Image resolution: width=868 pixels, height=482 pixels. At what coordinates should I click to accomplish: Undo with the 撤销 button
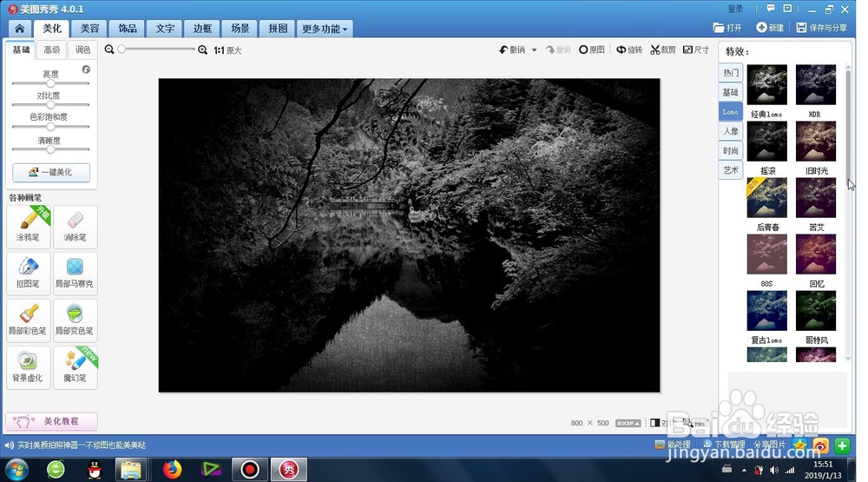pos(513,50)
